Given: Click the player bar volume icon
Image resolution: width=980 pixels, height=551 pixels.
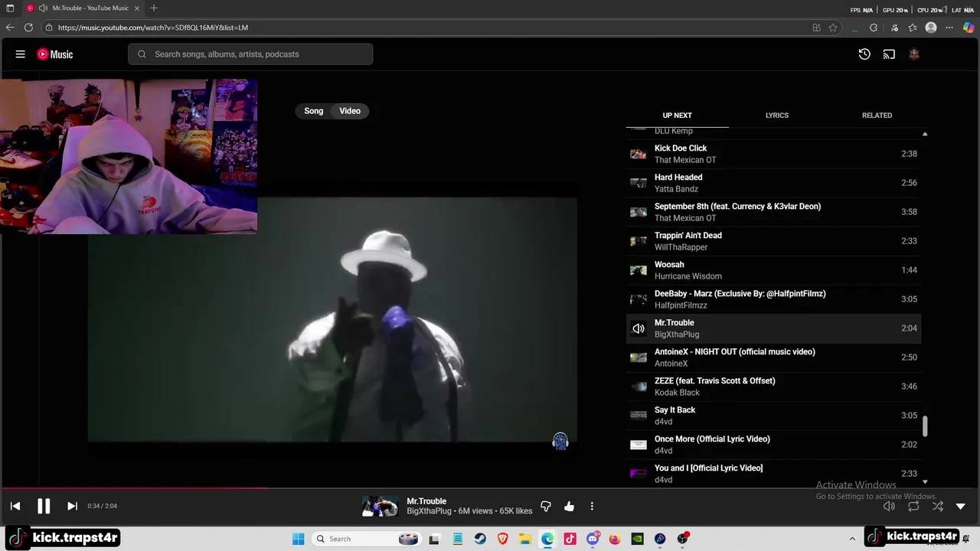Looking at the screenshot, I should tap(889, 506).
